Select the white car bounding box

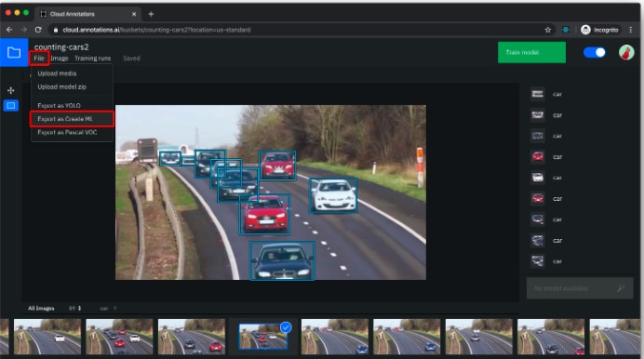(333, 195)
